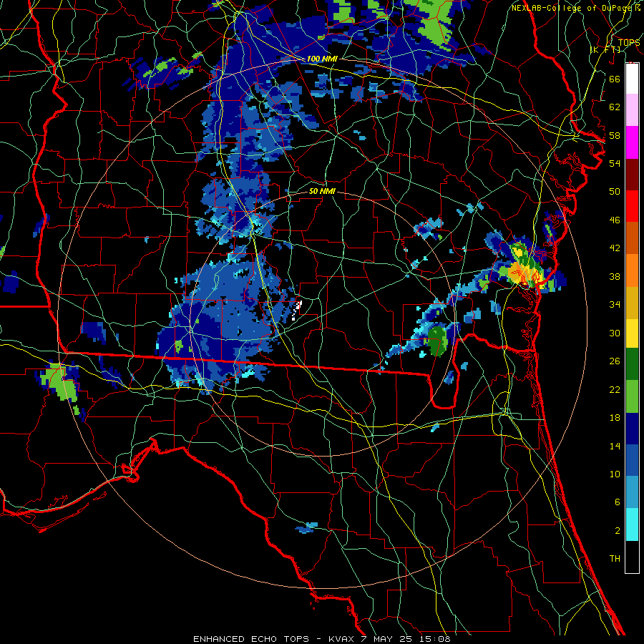Click the legend value 58
The height and width of the screenshot is (644, 644).
point(615,135)
